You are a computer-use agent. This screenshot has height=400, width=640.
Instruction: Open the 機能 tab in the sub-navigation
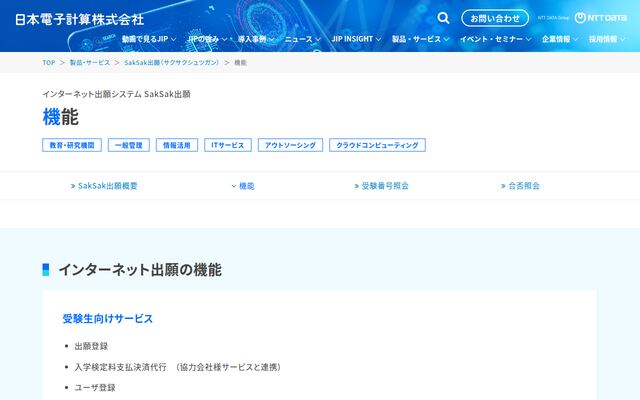point(243,186)
